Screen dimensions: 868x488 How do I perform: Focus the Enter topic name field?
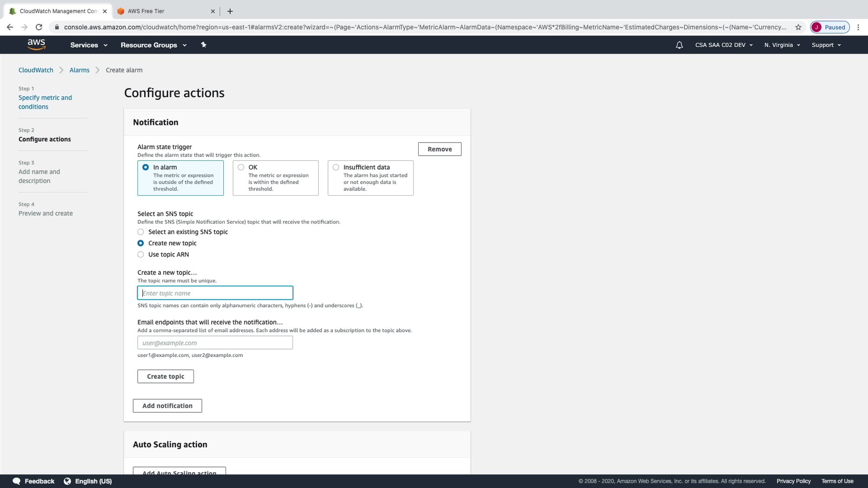[215, 293]
